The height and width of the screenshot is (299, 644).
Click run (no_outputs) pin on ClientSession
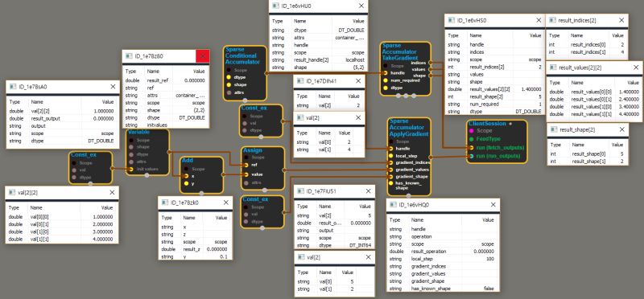pos(471,156)
